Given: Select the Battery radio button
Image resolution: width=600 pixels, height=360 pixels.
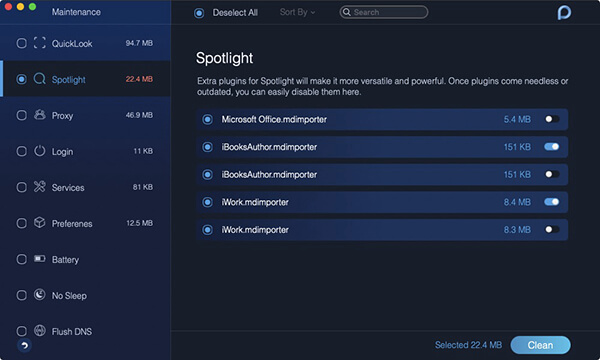Looking at the screenshot, I should (x=21, y=259).
